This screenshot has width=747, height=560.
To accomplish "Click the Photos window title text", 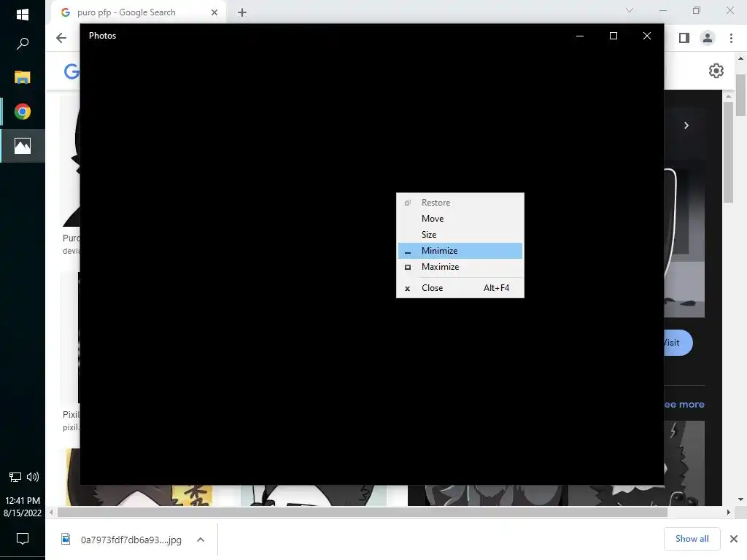I will (102, 36).
